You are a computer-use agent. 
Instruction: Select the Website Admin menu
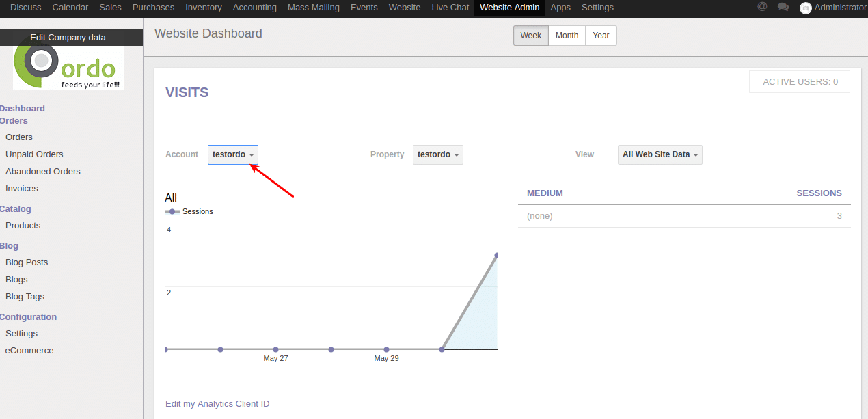[x=510, y=8]
